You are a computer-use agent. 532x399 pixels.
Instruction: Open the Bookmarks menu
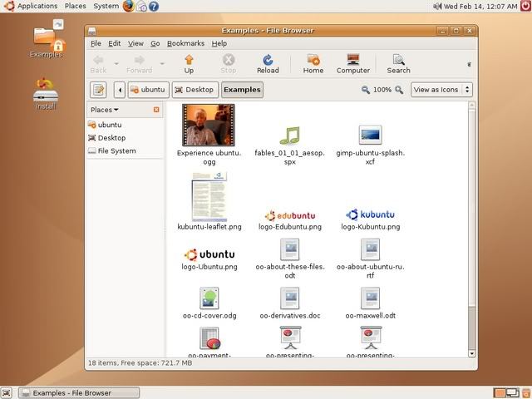[185, 43]
